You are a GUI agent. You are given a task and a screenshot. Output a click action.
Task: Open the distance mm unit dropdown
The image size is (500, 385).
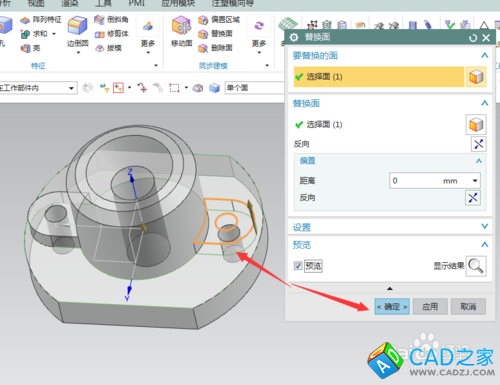click(475, 181)
